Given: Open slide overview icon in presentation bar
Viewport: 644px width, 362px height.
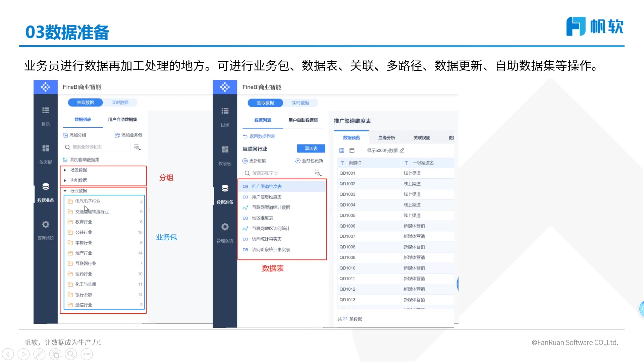Looking at the screenshot, I should click(55, 354).
